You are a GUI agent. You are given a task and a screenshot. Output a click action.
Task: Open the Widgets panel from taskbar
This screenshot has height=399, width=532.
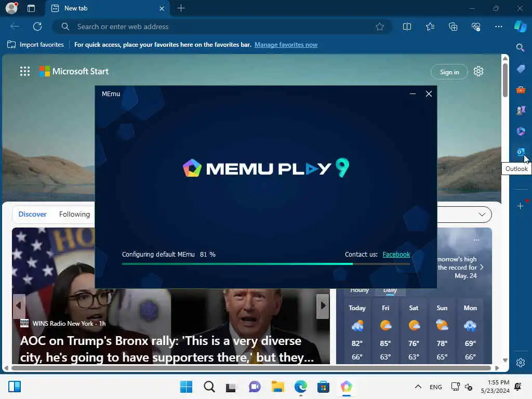click(15, 387)
